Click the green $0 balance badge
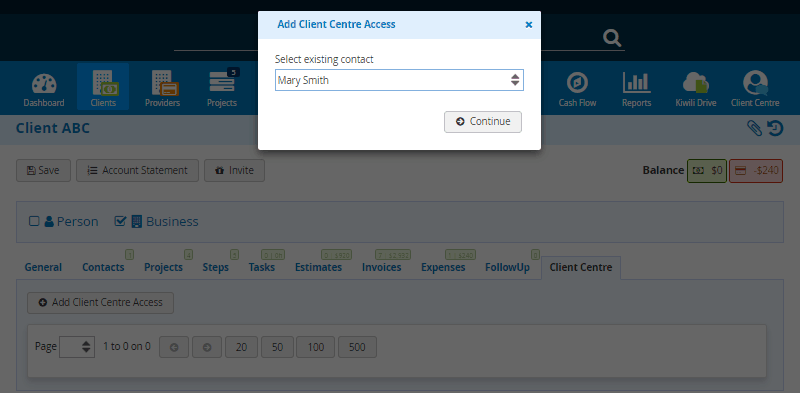Screen dimensions: 800x393 tap(707, 170)
